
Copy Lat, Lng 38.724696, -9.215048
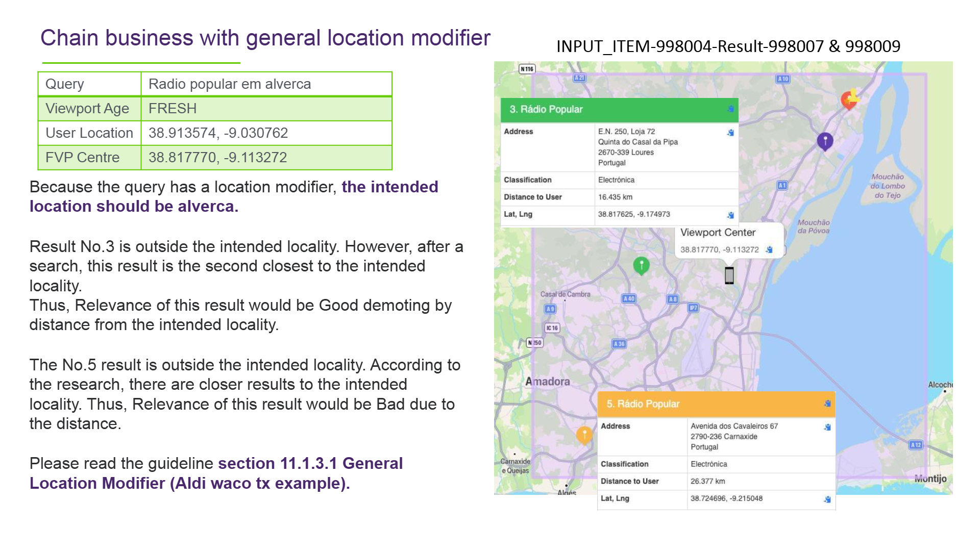click(827, 499)
